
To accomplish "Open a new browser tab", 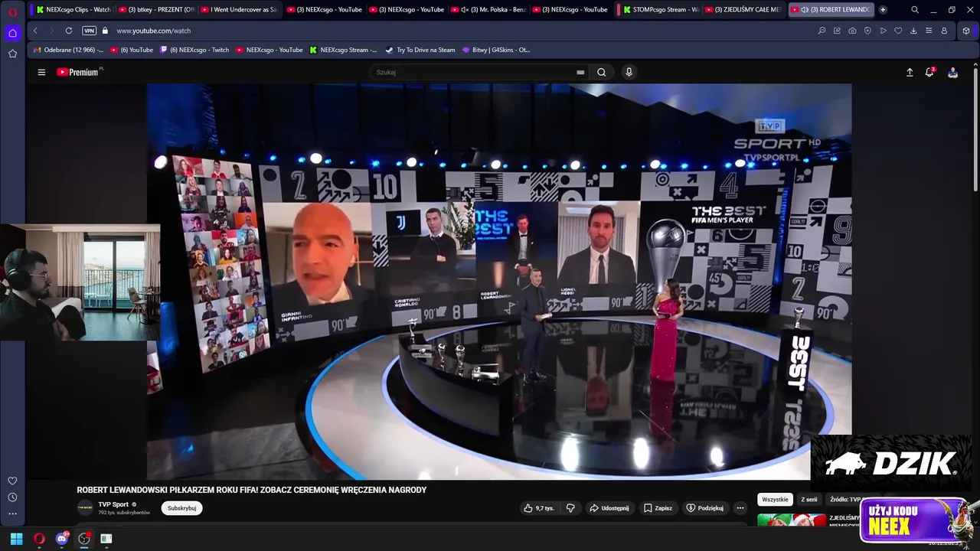I will pos(883,10).
